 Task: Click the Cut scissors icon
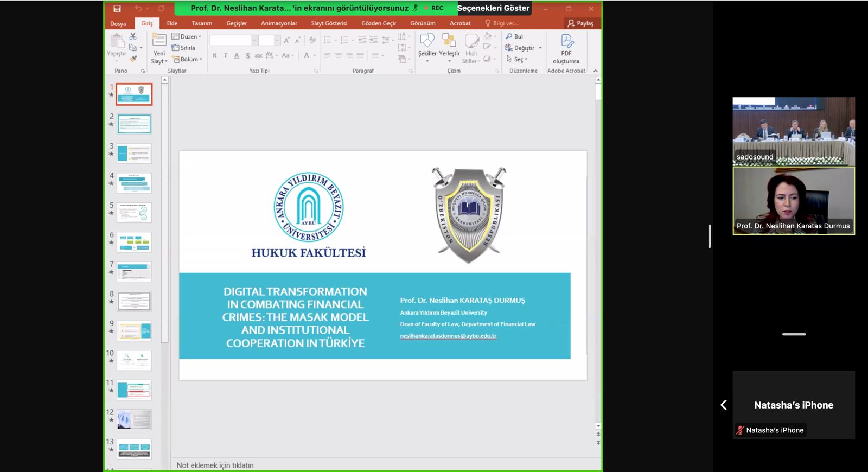point(133,36)
